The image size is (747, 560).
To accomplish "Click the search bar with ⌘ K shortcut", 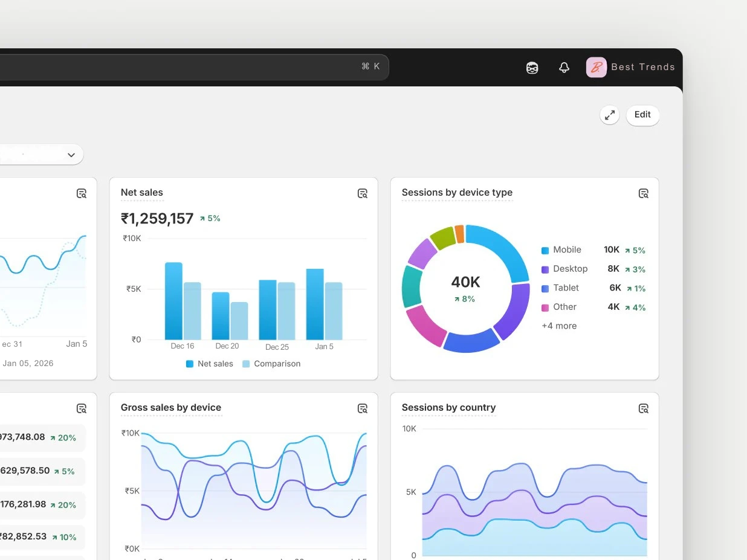I will click(193, 67).
